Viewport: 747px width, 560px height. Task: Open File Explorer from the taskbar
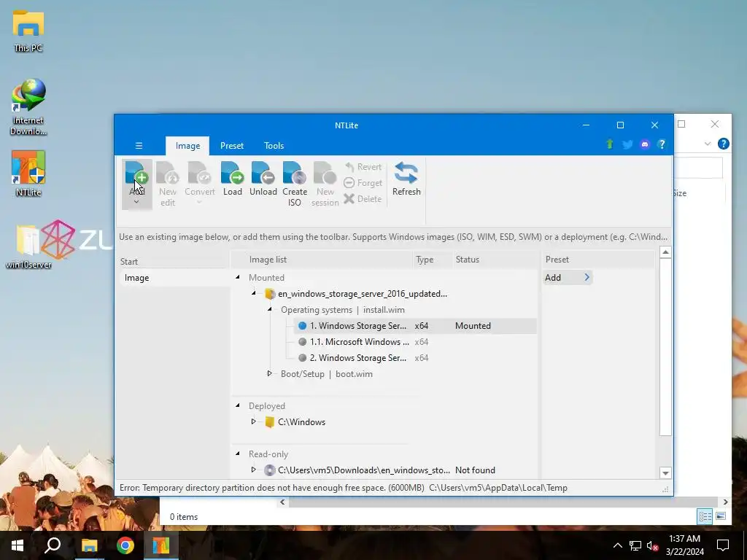pos(89,545)
